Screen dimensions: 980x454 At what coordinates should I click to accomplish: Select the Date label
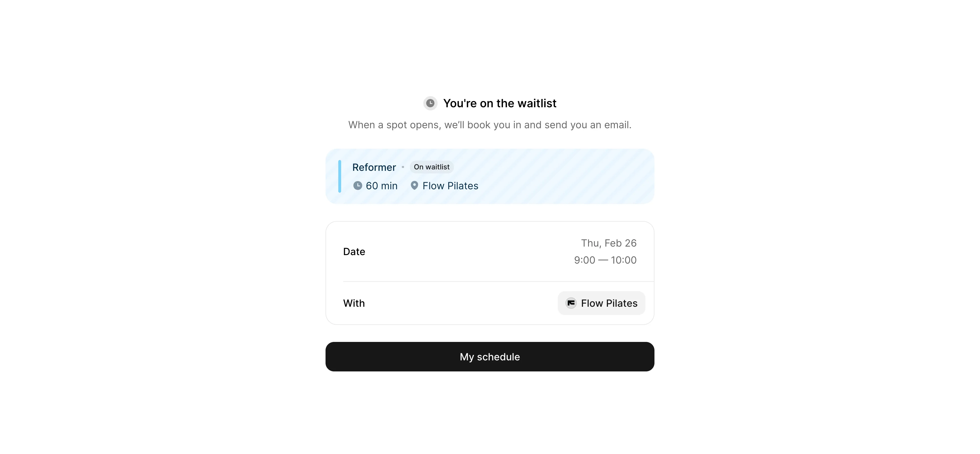click(354, 251)
